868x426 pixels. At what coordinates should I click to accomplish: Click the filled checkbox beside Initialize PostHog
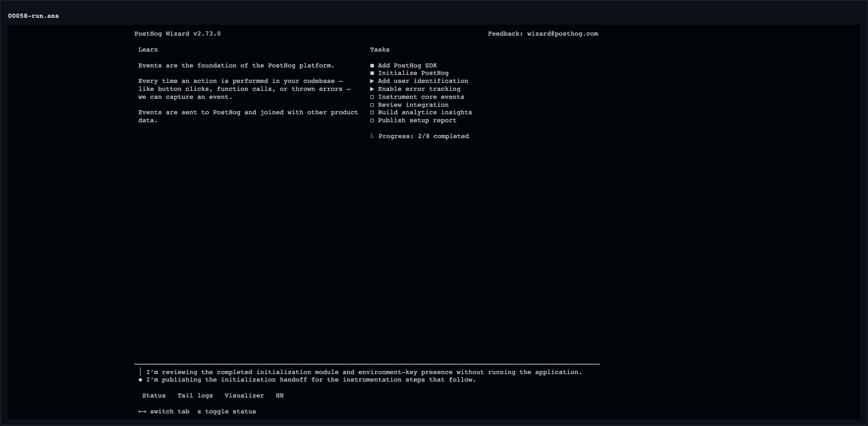(372, 73)
